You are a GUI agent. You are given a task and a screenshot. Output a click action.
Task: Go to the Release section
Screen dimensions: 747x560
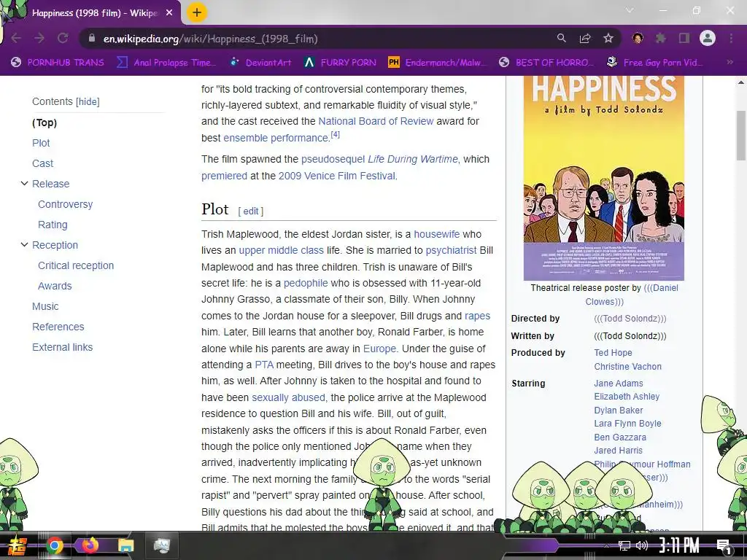[50, 184]
